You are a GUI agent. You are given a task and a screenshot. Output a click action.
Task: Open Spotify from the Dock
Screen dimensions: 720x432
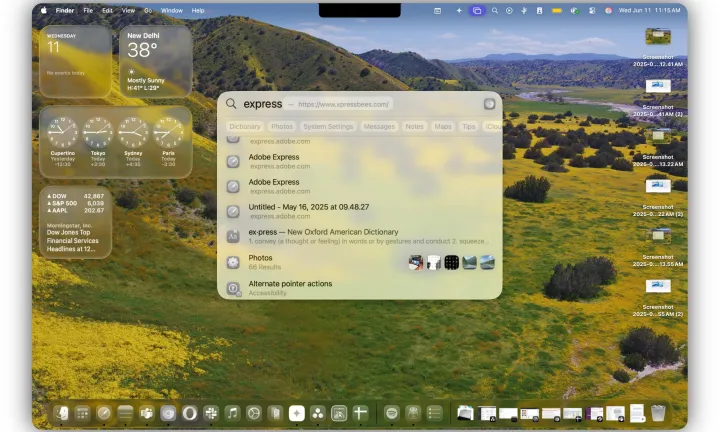[392, 414]
